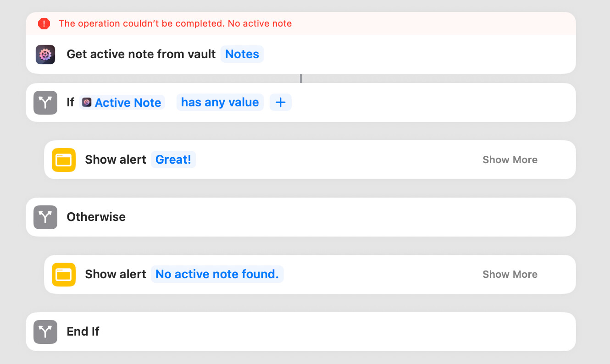The height and width of the screenshot is (364, 610).
Task: Click the End If branch icon
Action: pyautogui.click(x=45, y=331)
